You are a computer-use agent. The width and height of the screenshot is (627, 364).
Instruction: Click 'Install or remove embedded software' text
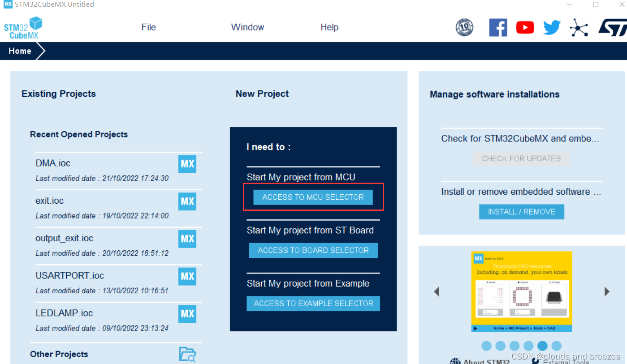[521, 192]
